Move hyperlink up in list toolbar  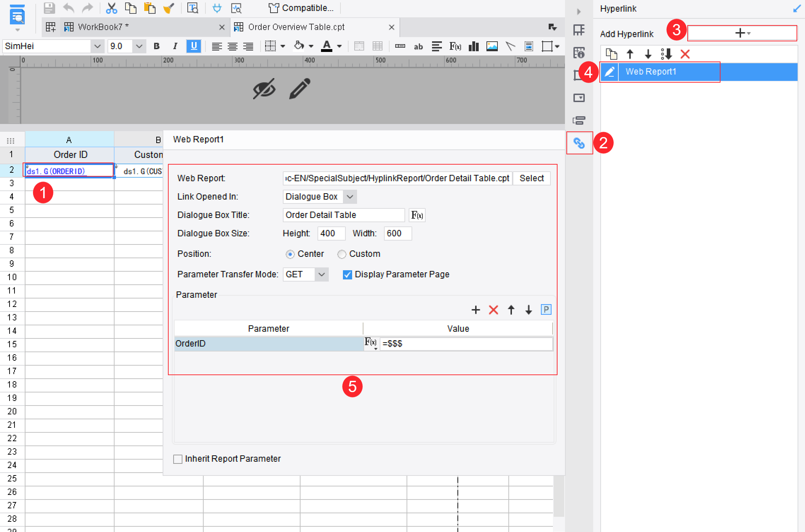click(630, 54)
